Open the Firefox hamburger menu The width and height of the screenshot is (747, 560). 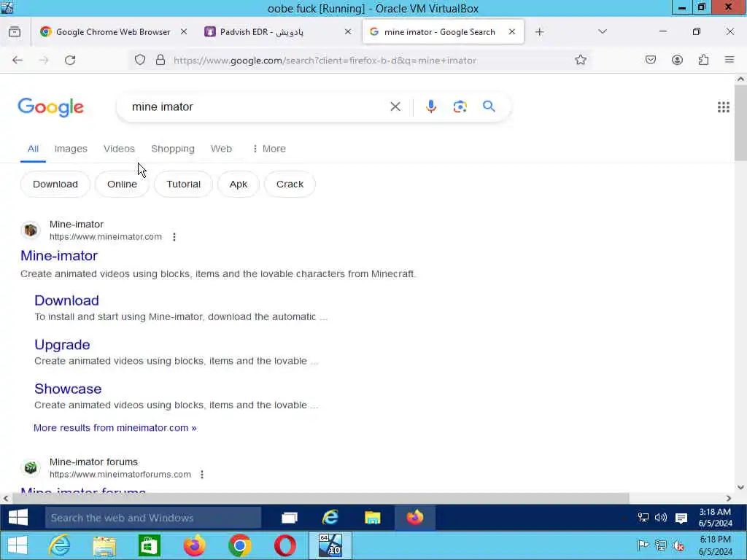click(x=729, y=60)
